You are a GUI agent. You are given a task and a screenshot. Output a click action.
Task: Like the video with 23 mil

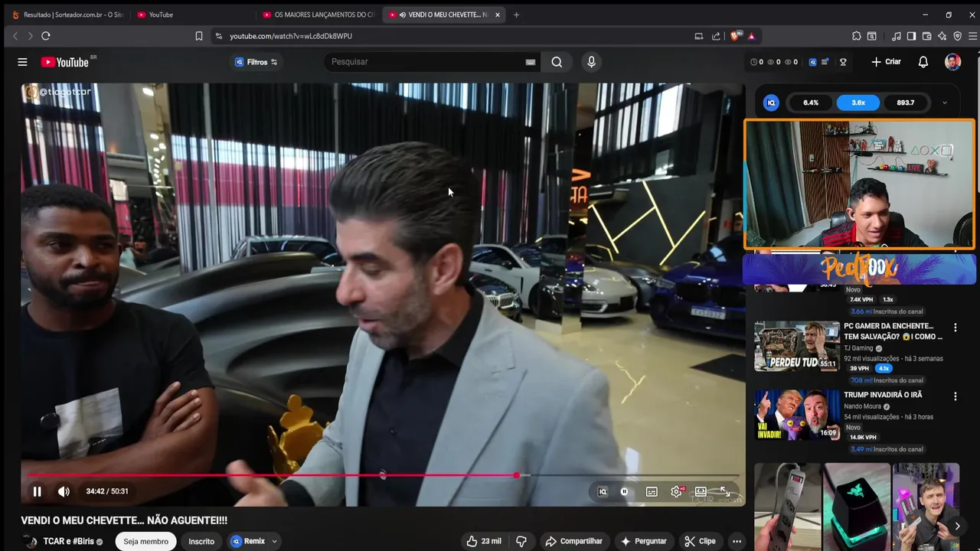(x=484, y=541)
